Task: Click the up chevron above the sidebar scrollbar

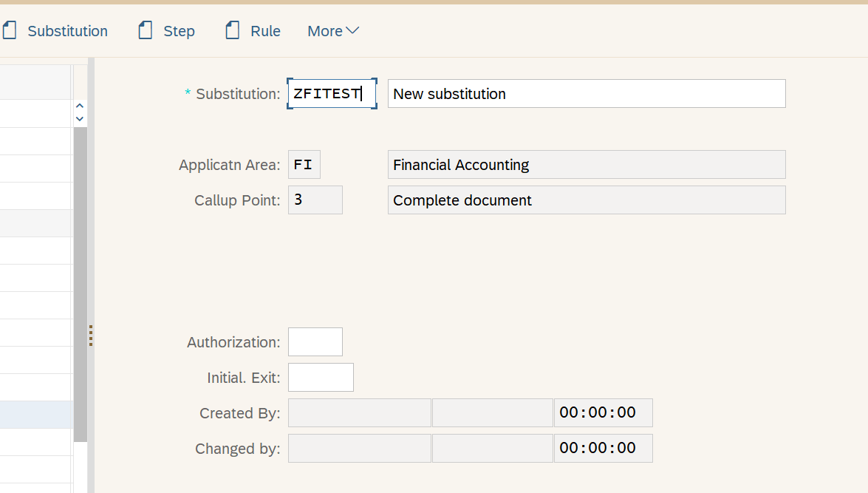Action: coord(80,106)
